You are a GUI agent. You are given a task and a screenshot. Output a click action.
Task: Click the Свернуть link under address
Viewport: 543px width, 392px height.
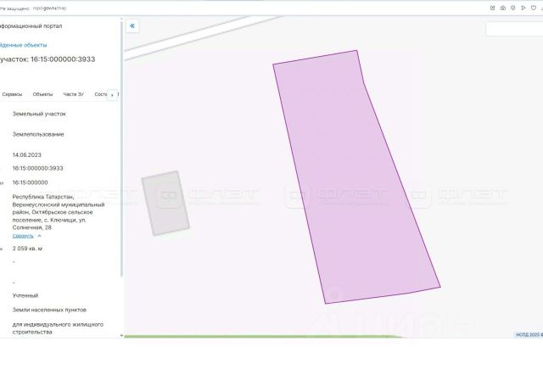click(x=23, y=236)
